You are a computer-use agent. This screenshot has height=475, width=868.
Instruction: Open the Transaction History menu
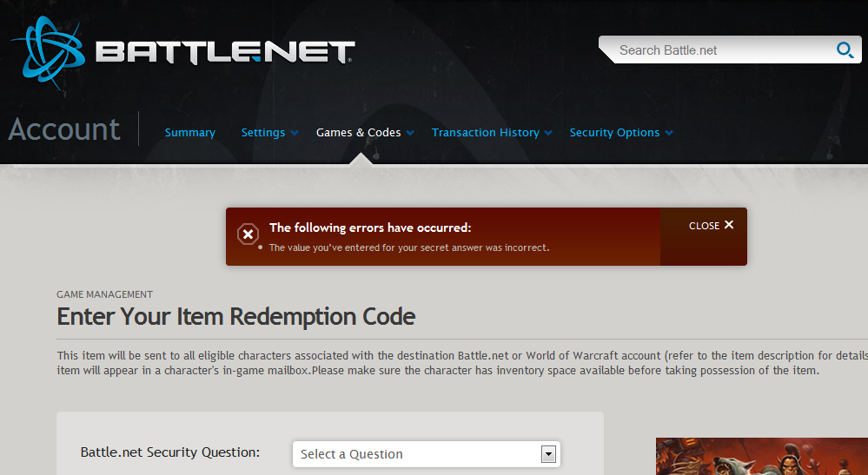pos(485,133)
